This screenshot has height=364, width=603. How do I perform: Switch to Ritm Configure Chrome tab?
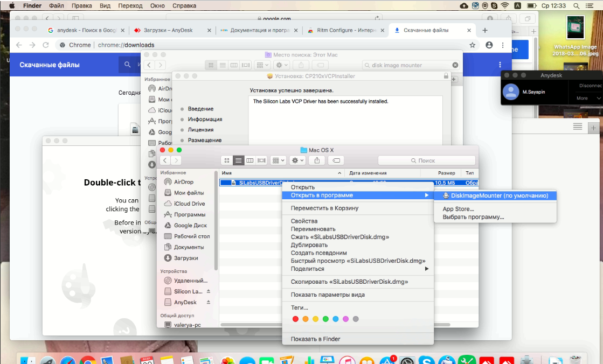click(x=345, y=30)
